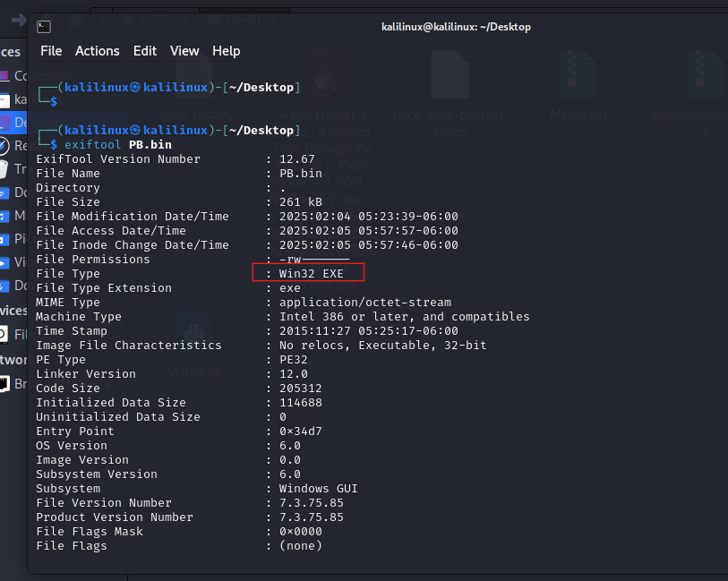This screenshot has width=728, height=581.
Task: Click the 'ExifTool Version Number' label
Action: 118,159
